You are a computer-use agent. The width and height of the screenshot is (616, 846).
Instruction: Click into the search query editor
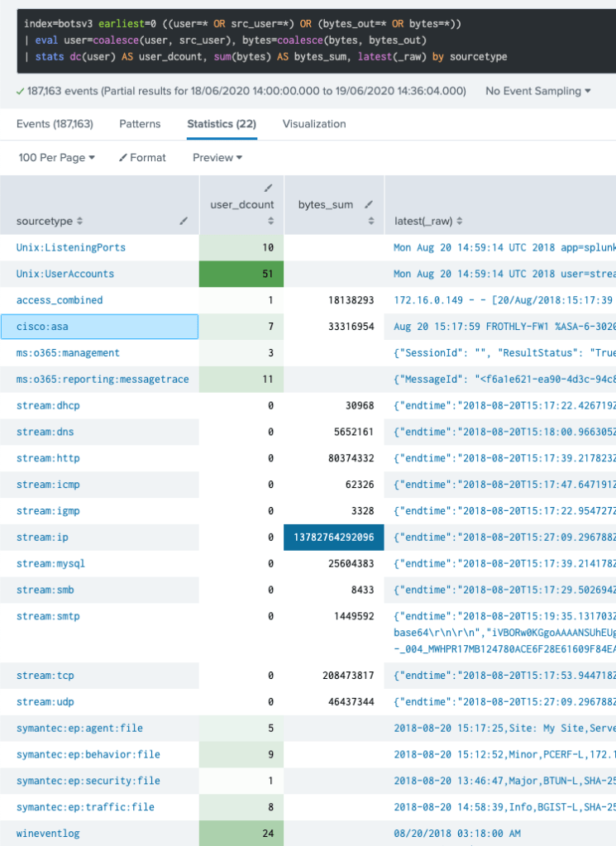(x=308, y=40)
